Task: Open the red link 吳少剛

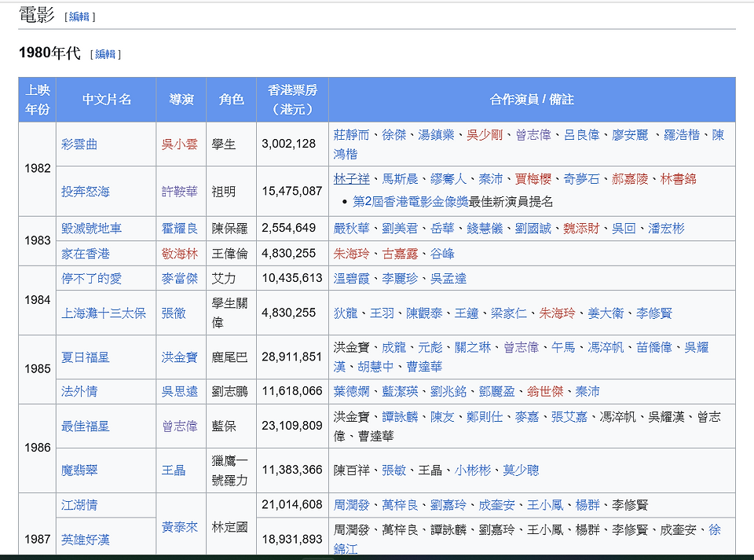Action: click(485, 134)
